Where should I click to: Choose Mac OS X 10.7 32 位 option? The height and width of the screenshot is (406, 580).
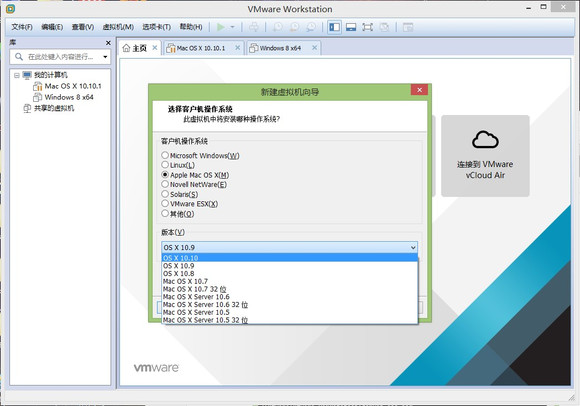(290, 289)
